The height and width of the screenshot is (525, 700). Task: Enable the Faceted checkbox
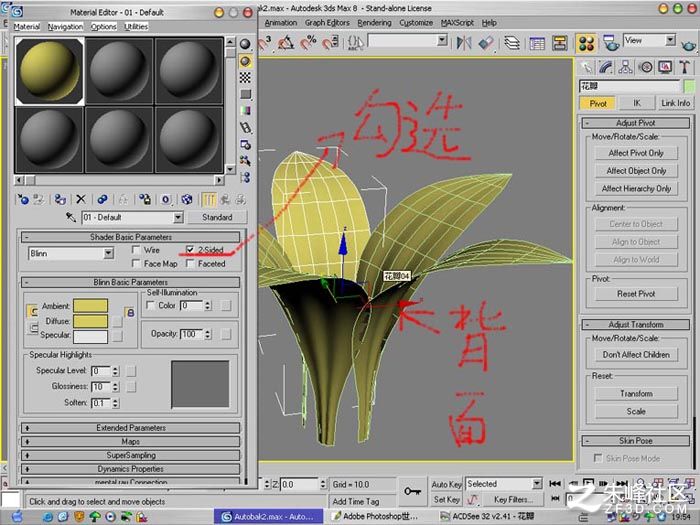coord(190,263)
